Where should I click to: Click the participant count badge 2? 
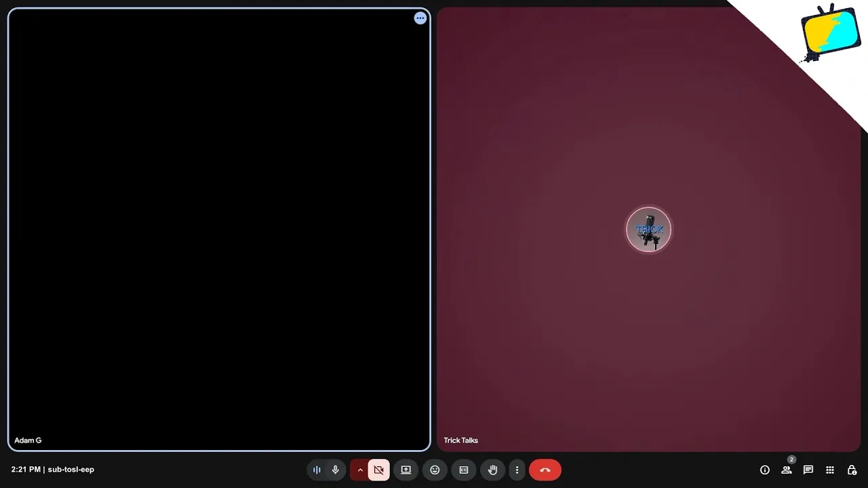[791, 460]
